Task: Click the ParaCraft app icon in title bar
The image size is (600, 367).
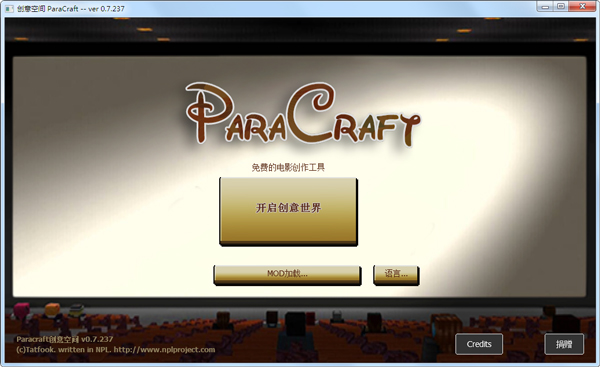Action: point(9,8)
